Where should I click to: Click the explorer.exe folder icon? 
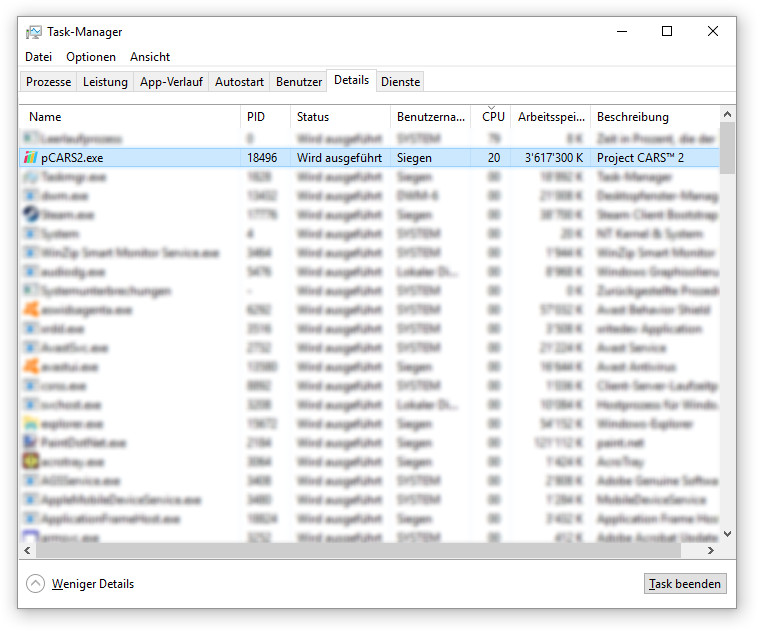coord(30,423)
